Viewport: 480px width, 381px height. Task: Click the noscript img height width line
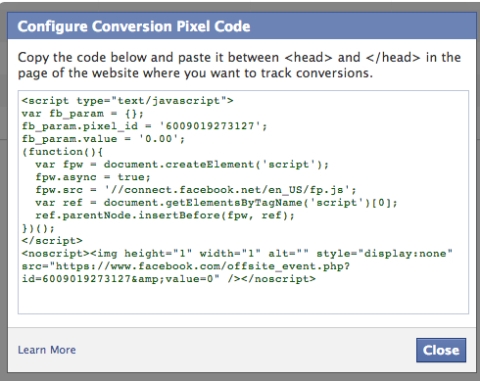(x=237, y=253)
